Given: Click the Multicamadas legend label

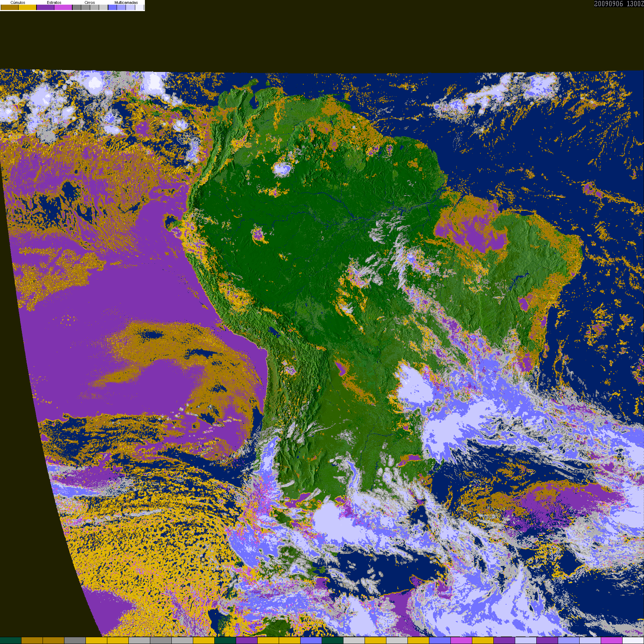Looking at the screenshot, I should point(126,3).
